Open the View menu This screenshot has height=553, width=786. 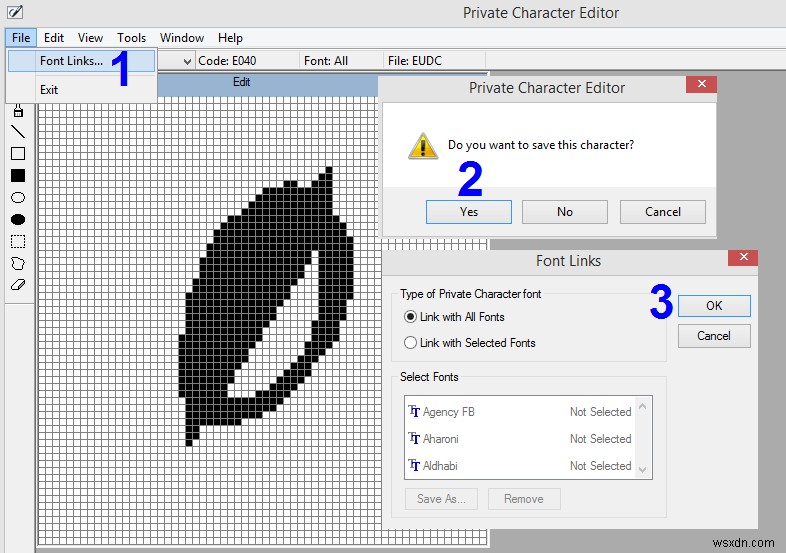90,38
